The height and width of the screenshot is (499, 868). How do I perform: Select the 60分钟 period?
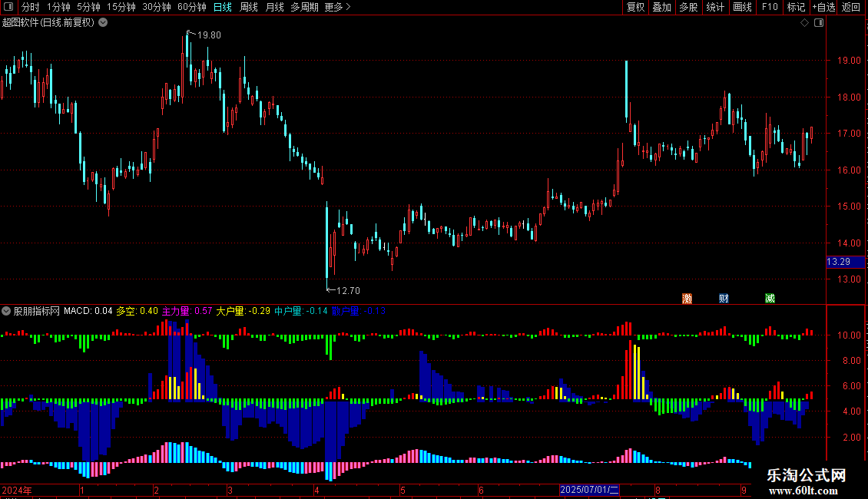tap(191, 7)
